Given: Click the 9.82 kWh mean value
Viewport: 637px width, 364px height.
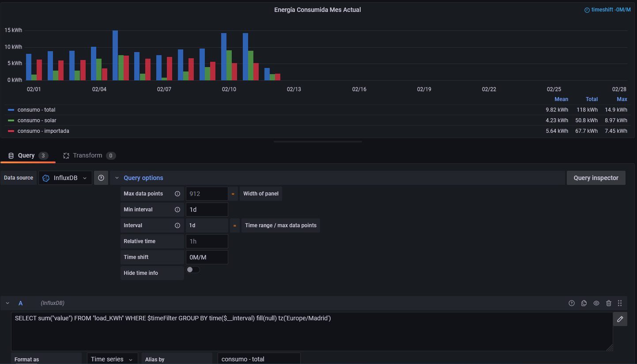Looking at the screenshot, I should (x=557, y=110).
